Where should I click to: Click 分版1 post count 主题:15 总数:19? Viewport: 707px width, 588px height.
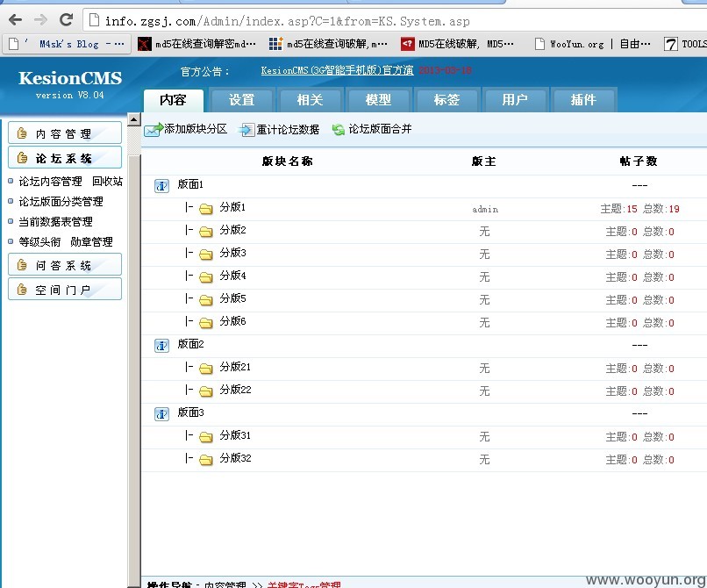[639, 209]
